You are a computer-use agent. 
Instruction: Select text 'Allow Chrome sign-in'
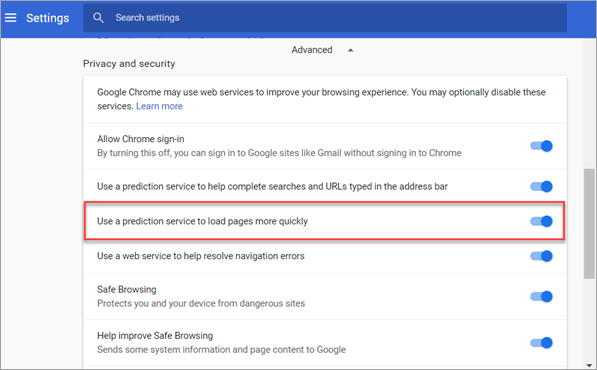click(140, 139)
